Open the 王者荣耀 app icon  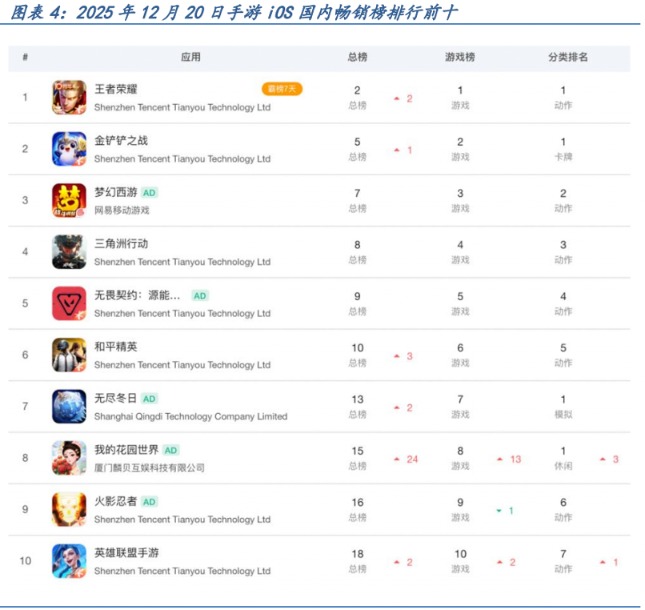69,97
